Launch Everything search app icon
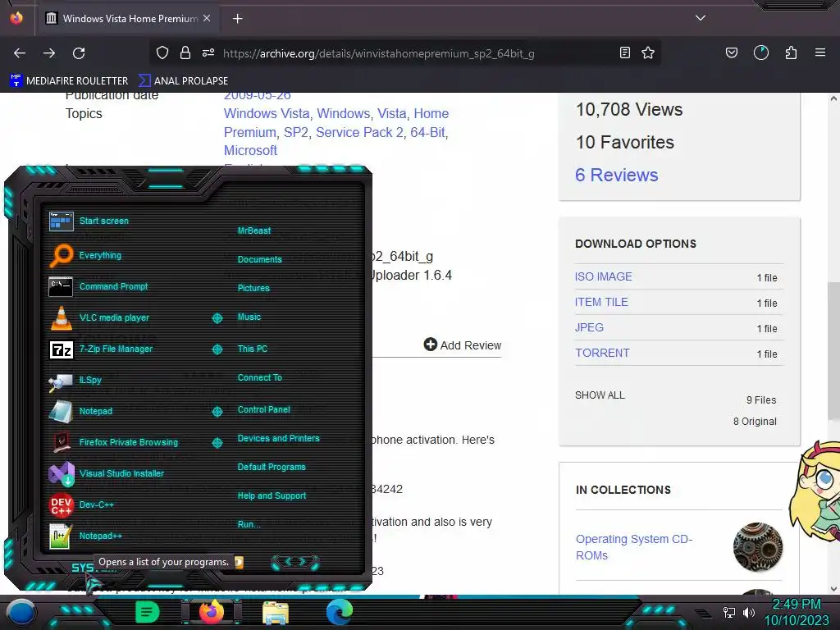This screenshot has width=840, height=630. (61, 255)
